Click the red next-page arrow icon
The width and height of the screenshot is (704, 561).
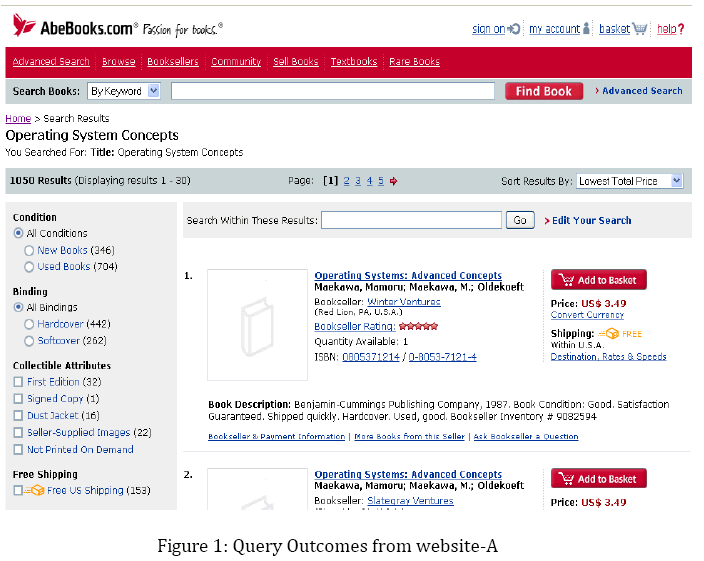coord(393,181)
